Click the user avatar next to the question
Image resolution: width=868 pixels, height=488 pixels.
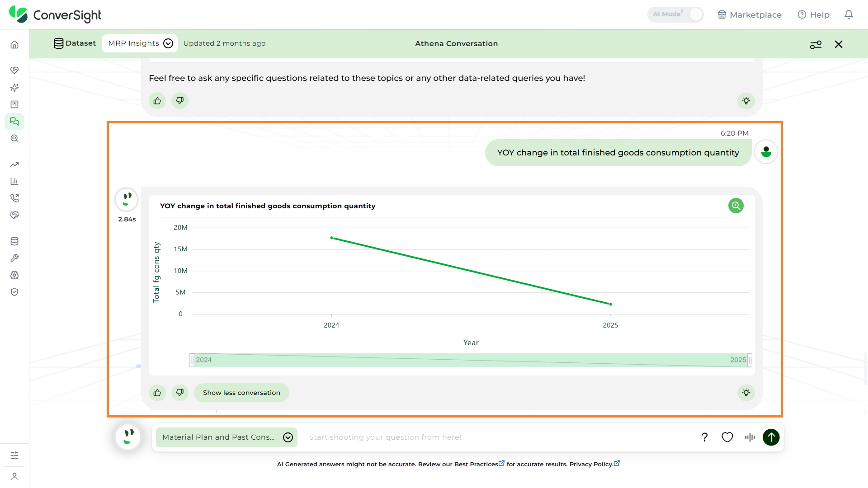pos(766,152)
